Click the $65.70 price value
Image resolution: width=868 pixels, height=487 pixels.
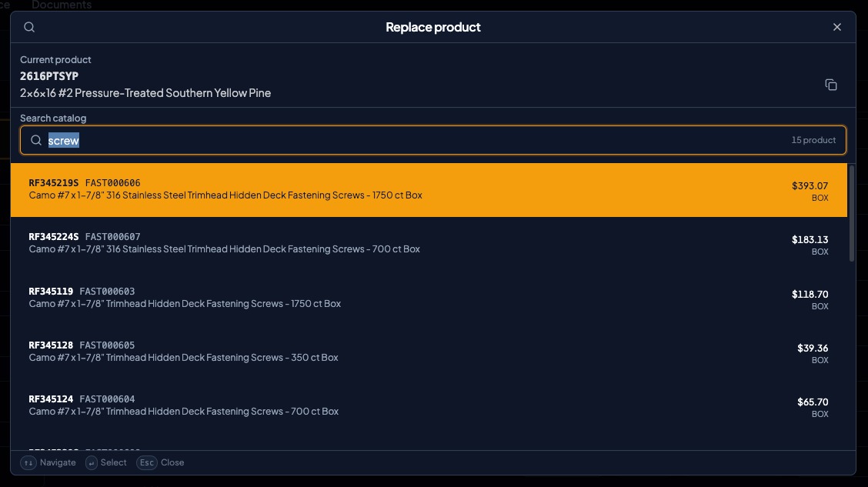[813, 402]
